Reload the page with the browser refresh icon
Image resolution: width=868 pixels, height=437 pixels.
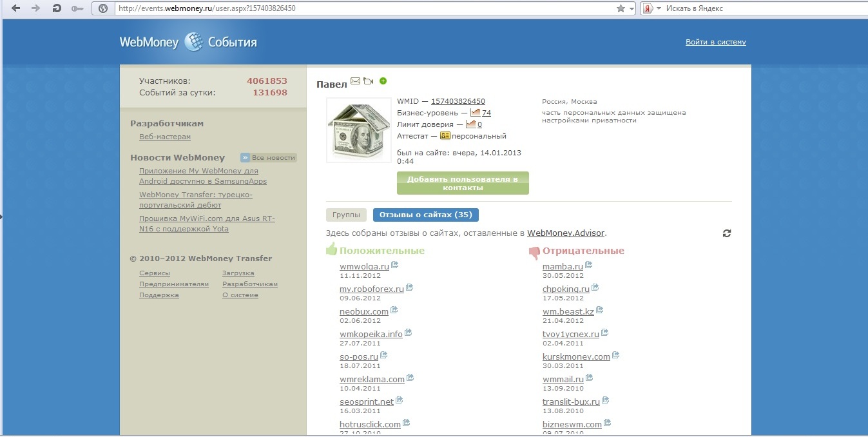pyautogui.click(x=56, y=8)
